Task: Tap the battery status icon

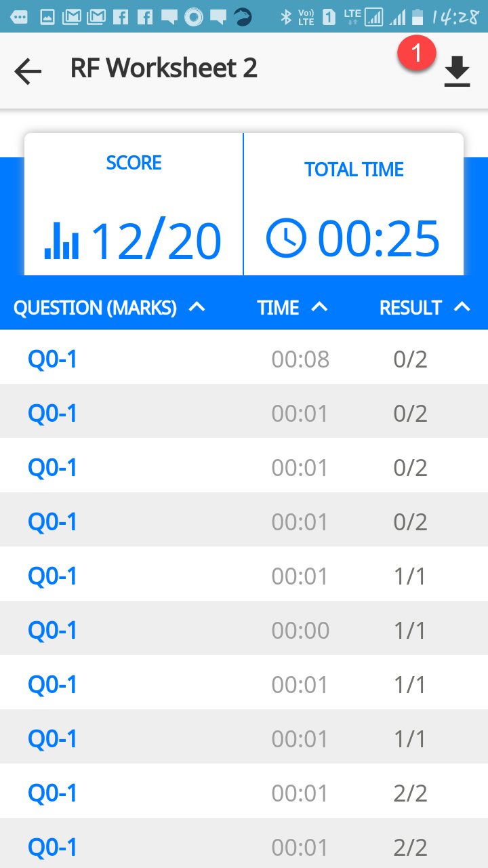Action: click(x=418, y=16)
